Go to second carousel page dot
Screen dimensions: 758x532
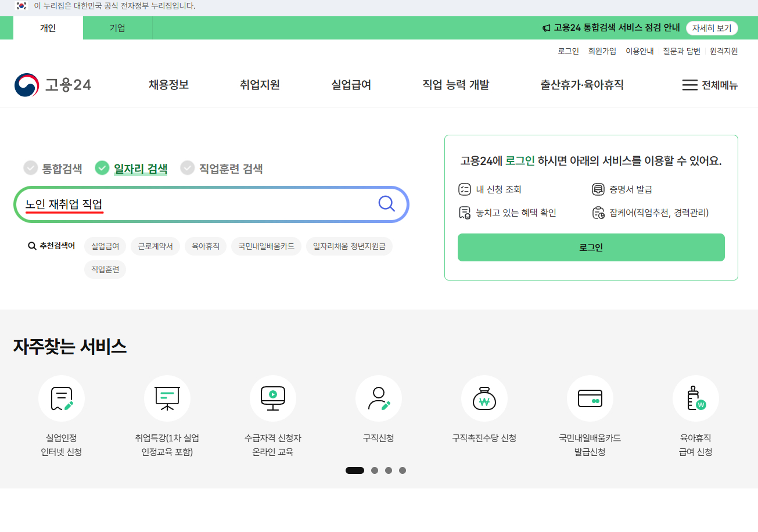point(375,470)
